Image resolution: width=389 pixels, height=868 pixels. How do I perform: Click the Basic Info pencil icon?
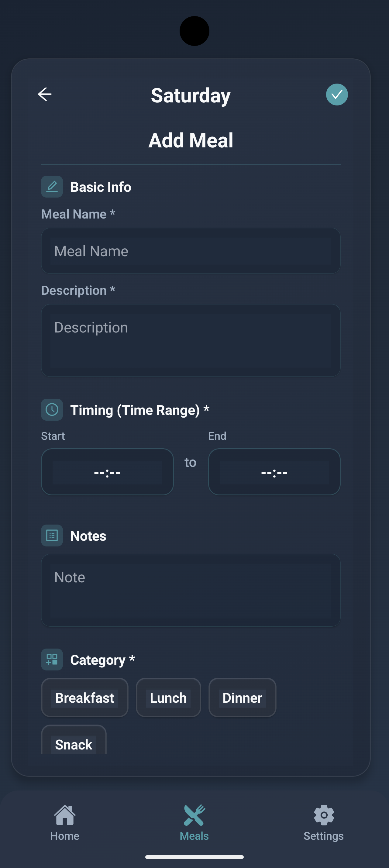[52, 186]
